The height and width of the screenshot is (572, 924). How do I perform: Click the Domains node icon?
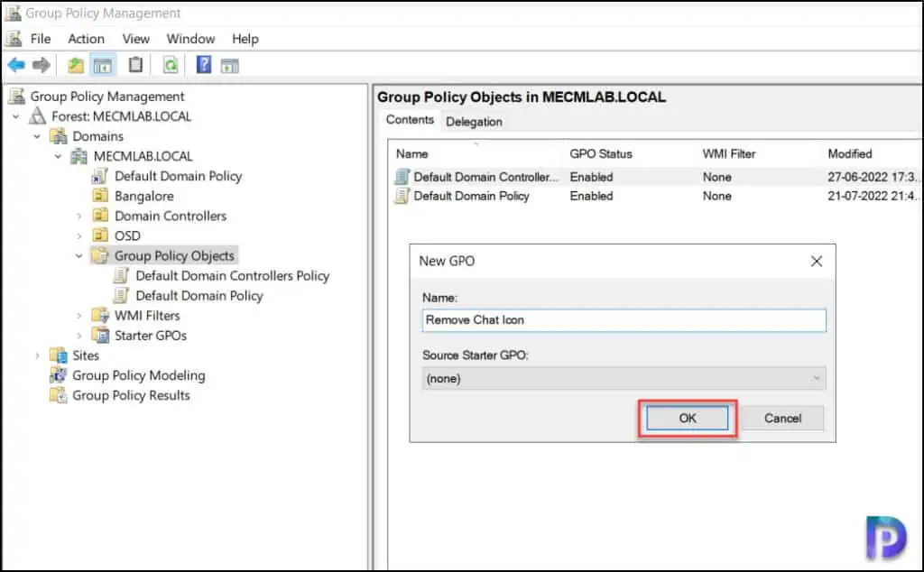[x=59, y=136]
